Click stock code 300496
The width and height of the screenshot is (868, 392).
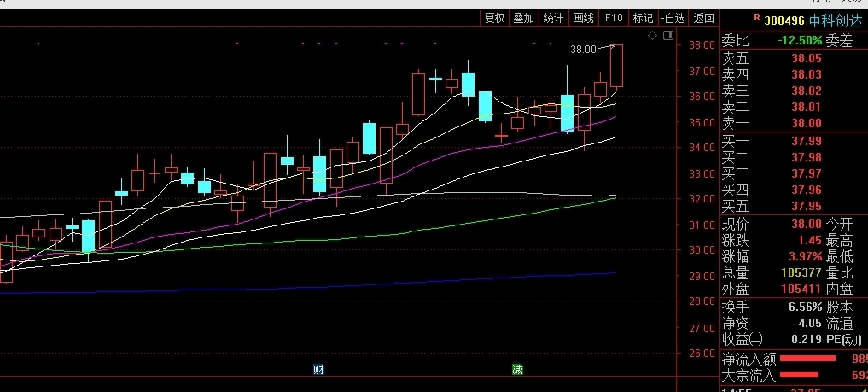click(784, 20)
